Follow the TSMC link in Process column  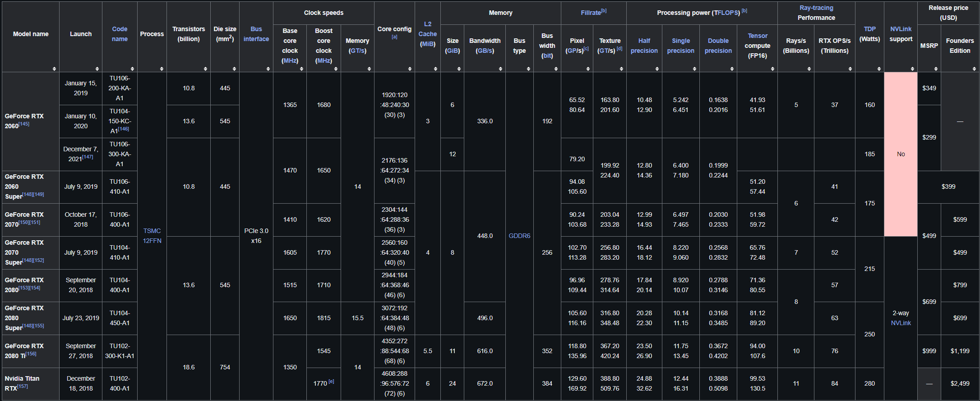coord(152,231)
